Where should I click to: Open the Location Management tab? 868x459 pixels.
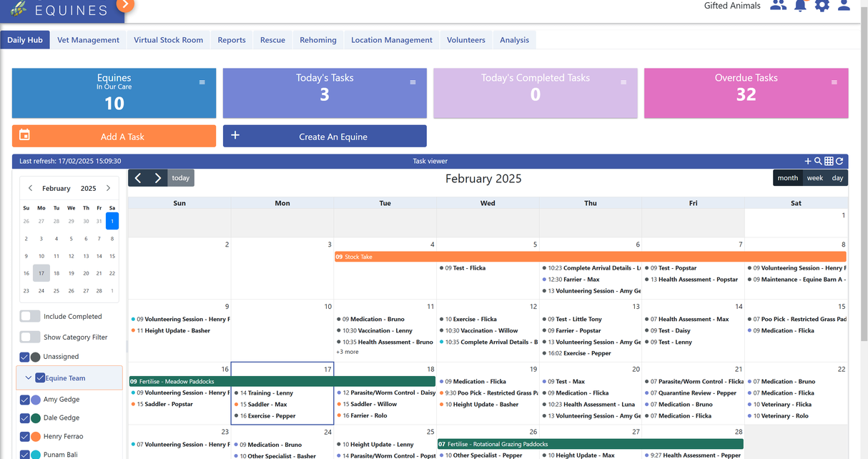click(x=392, y=40)
